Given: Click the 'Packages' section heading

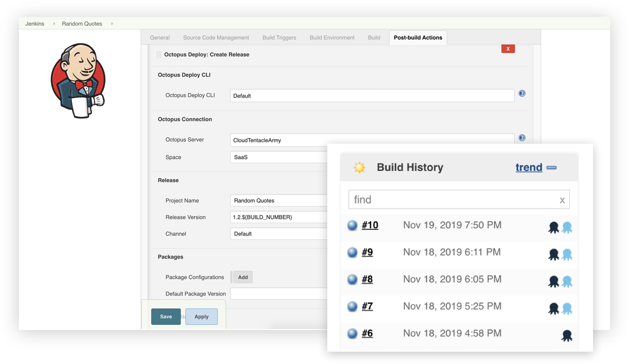Looking at the screenshot, I should point(170,257).
